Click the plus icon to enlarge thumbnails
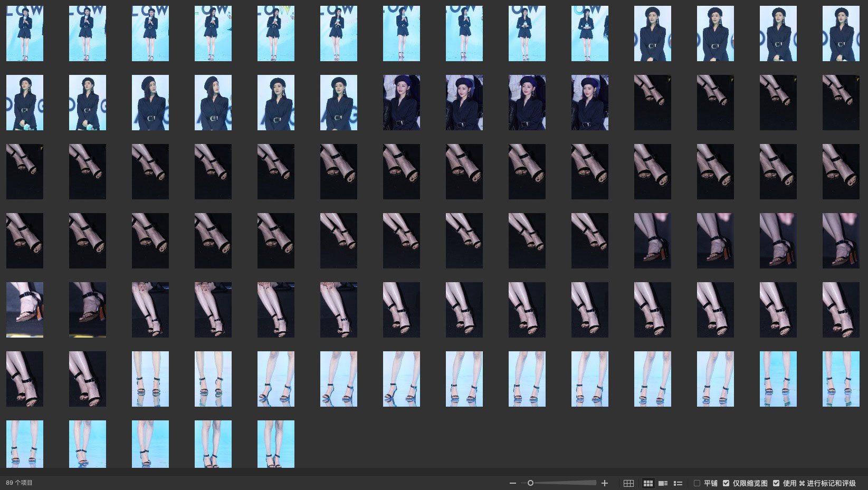Image resolution: width=868 pixels, height=490 pixels. [605, 483]
